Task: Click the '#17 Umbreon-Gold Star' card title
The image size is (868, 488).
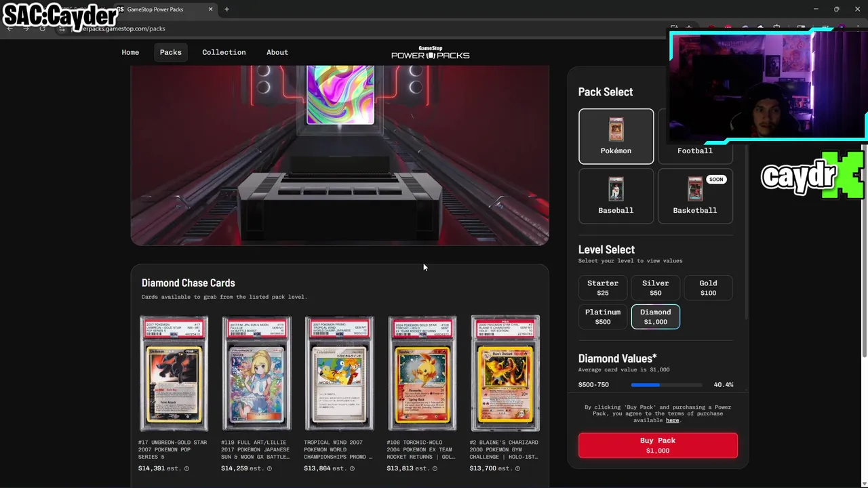Action: [x=172, y=449]
